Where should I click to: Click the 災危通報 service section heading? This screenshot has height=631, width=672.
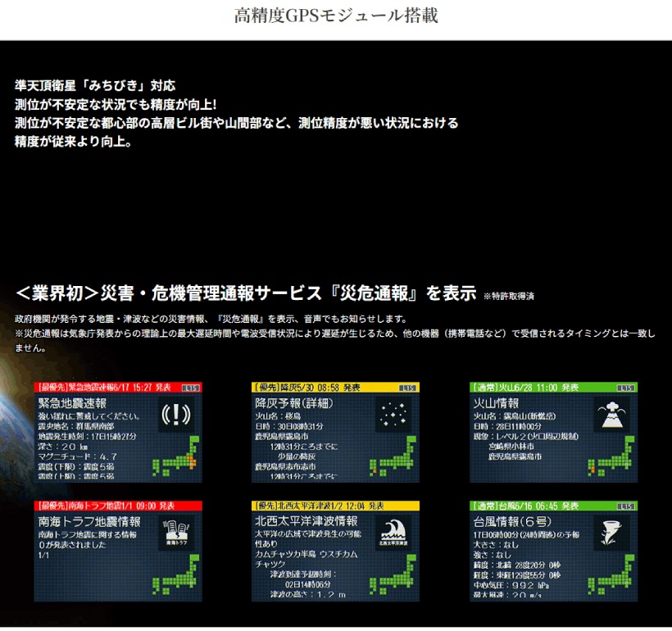pyautogui.click(x=246, y=293)
